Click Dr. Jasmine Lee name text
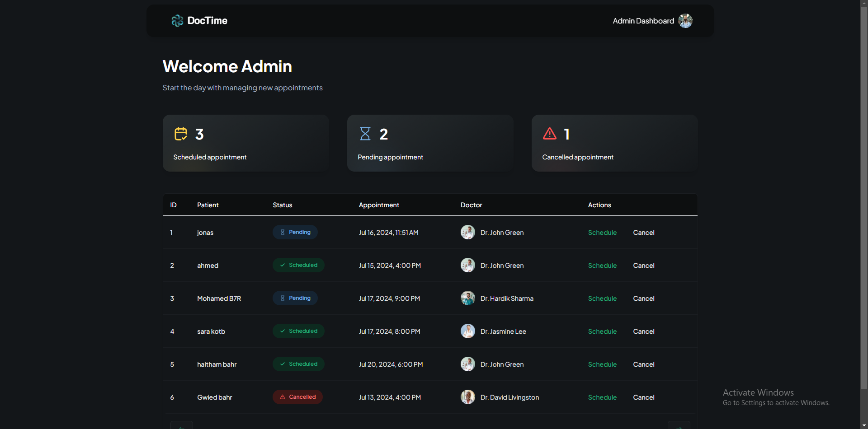The image size is (868, 429). pos(503,331)
